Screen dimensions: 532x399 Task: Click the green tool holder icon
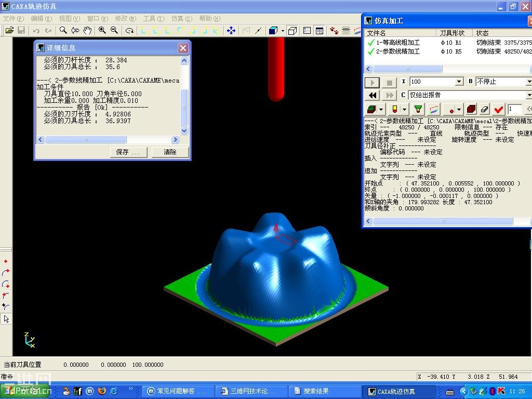[418, 109]
